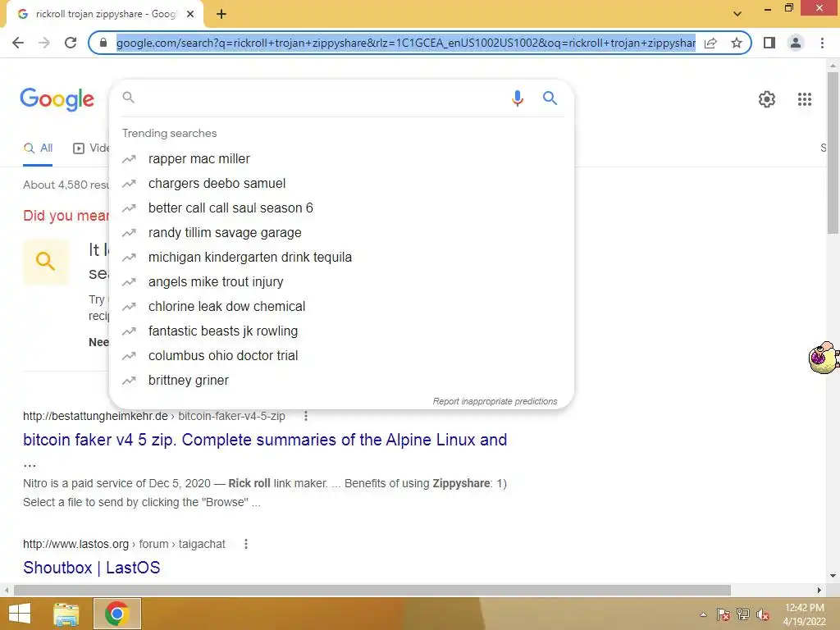Click the sheep desktop pet
This screenshot has height=630, width=840.
click(x=824, y=358)
